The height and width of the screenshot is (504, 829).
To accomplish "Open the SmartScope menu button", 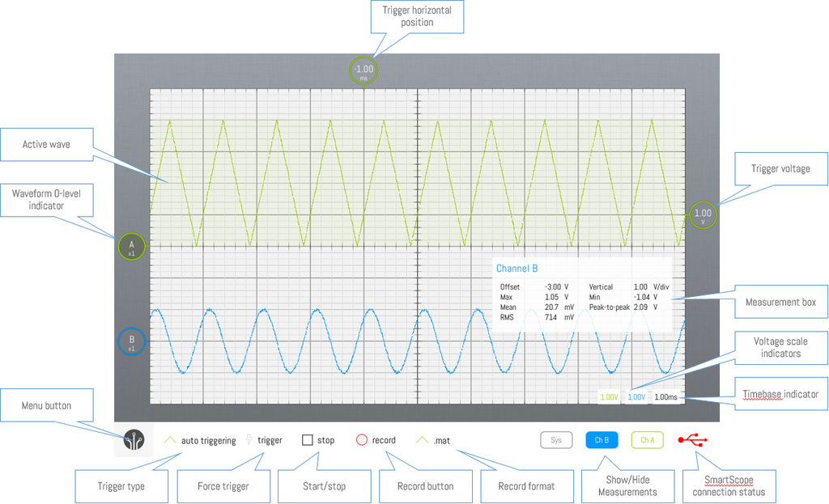I will 134,440.
